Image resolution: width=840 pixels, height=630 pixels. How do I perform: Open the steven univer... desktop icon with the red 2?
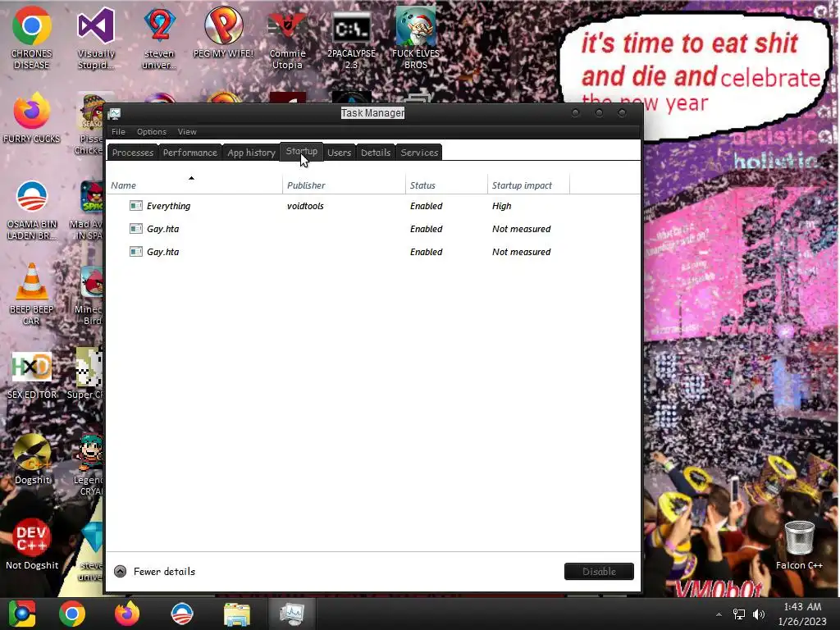(159, 38)
